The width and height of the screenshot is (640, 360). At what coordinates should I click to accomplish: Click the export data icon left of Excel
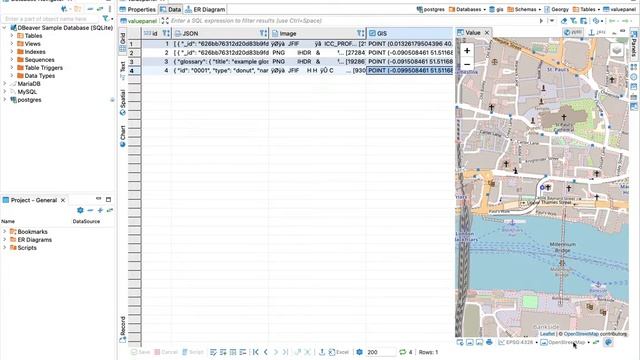coord(322,352)
